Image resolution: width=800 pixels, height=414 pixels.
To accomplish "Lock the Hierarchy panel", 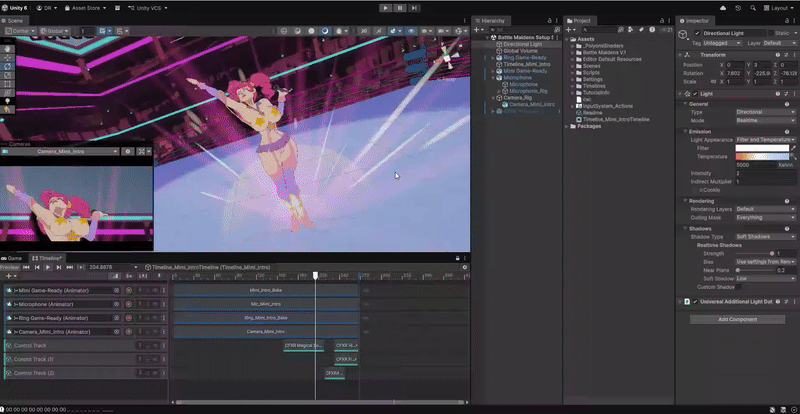I will click(549, 21).
